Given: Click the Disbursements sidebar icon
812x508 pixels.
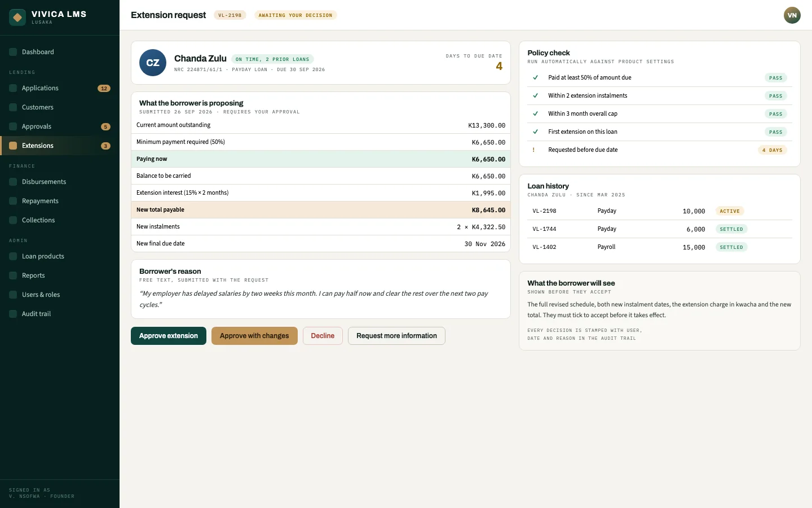Looking at the screenshot, I should [x=13, y=182].
